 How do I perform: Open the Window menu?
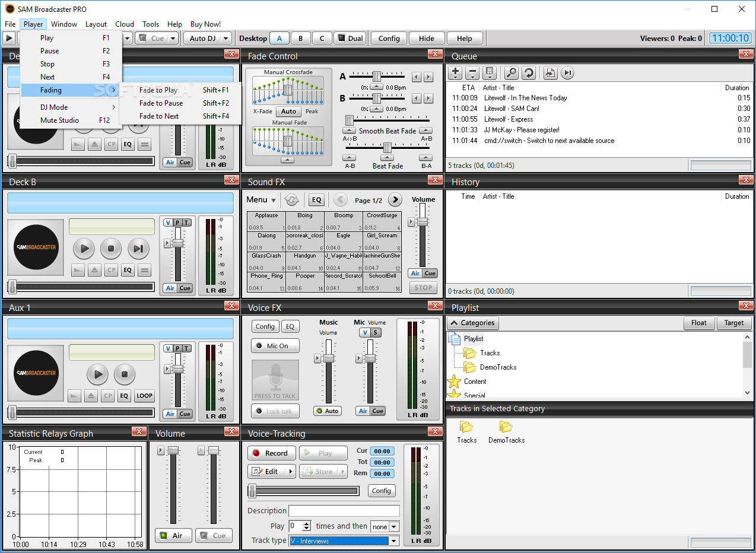(x=64, y=24)
